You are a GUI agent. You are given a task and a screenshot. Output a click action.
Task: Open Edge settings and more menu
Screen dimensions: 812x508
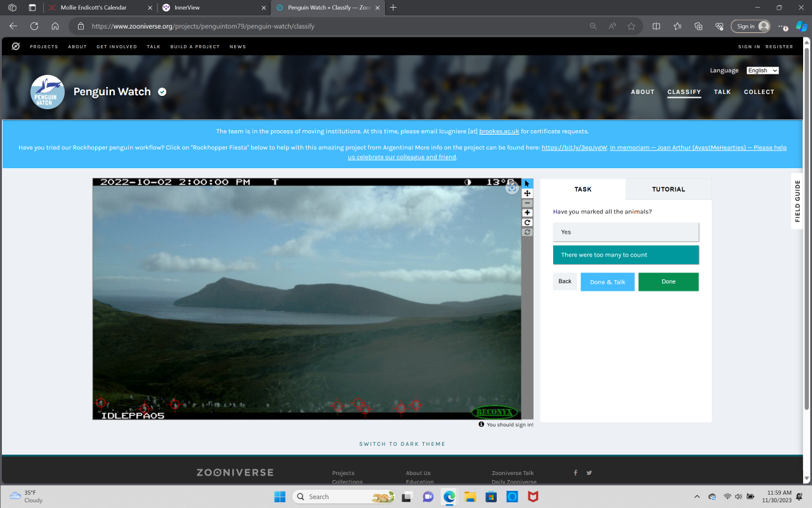coord(783,26)
